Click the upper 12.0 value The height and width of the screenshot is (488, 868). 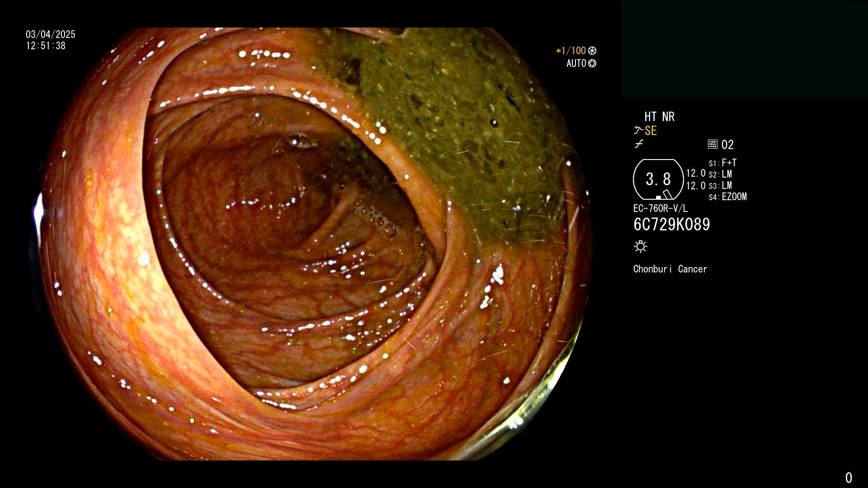click(x=696, y=173)
